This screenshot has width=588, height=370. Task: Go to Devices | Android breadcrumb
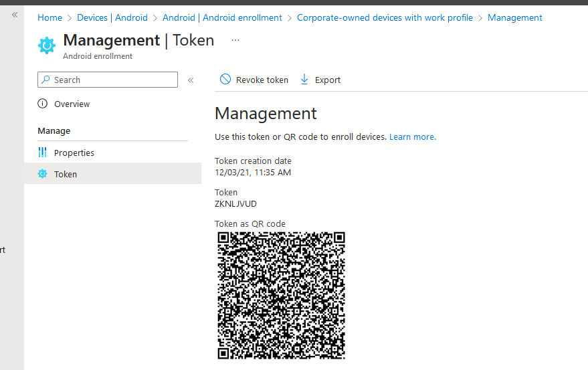(x=112, y=17)
